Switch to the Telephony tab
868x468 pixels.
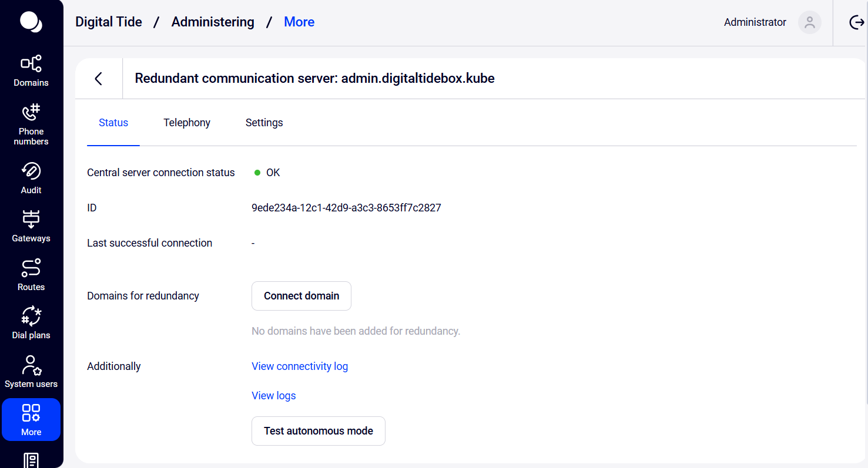(187, 123)
